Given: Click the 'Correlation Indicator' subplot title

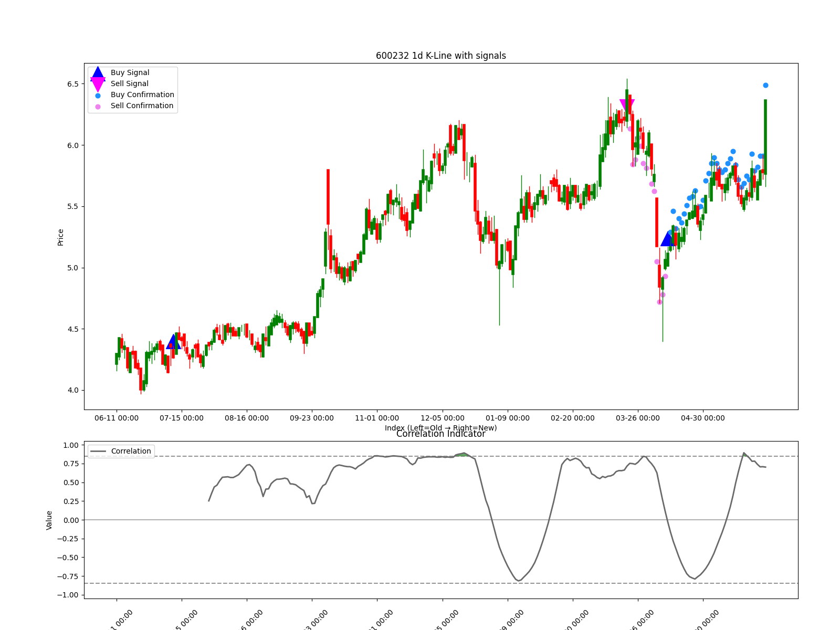Looking at the screenshot, I should pyautogui.click(x=441, y=434).
